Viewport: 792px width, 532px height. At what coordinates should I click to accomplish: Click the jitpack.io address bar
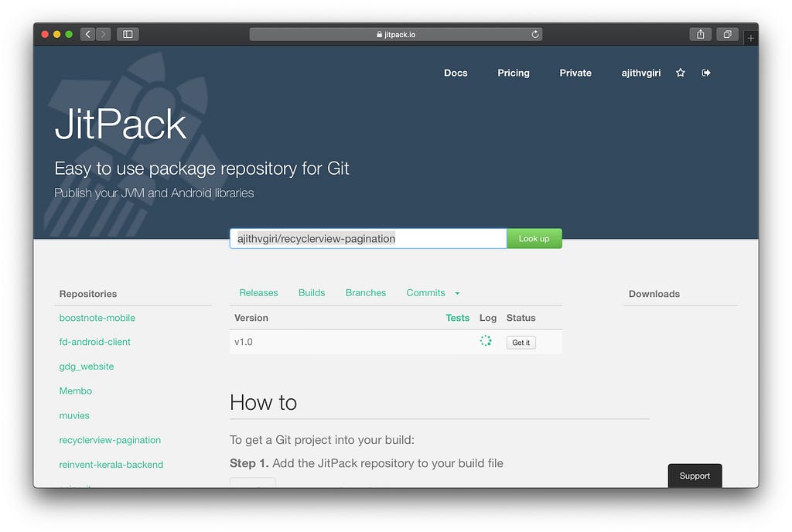click(x=395, y=34)
